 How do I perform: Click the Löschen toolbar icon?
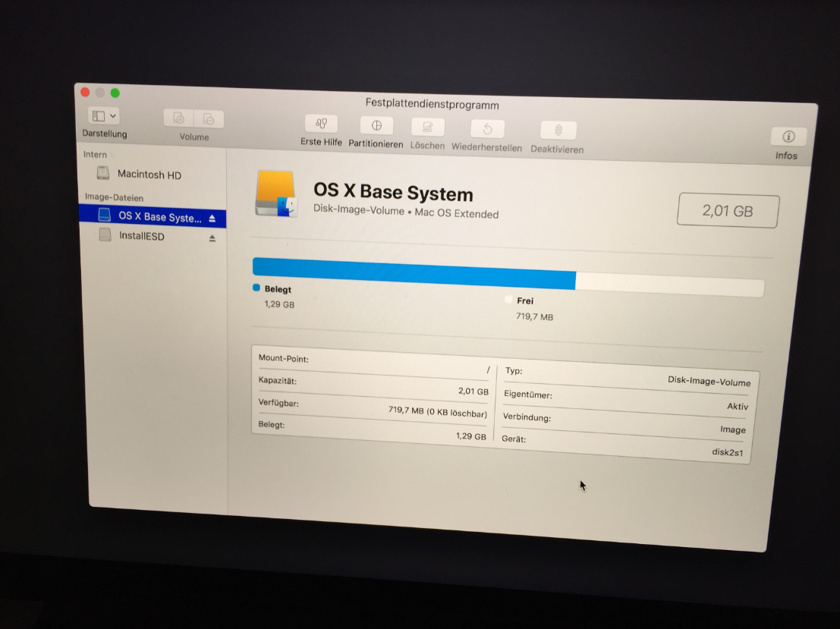click(427, 127)
